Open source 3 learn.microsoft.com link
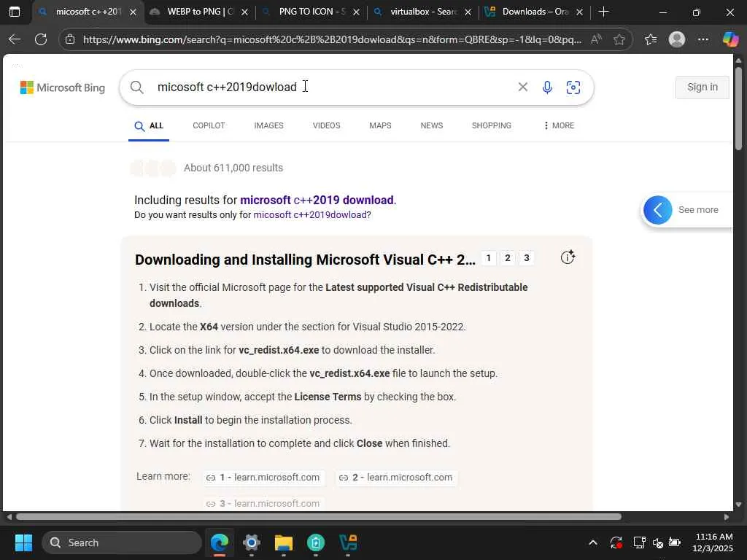Viewport: 747px width, 560px height. tap(264, 503)
